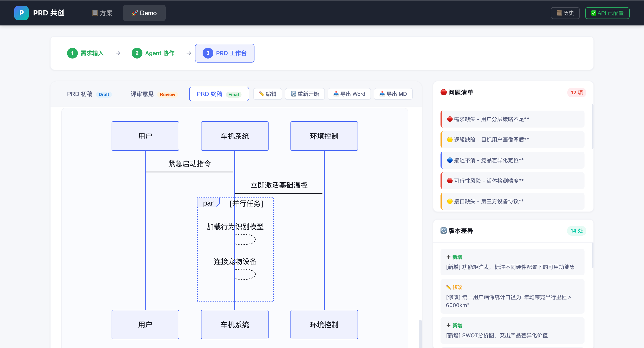The width and height of the screenshot is (644, 348).
Task: Open the 历史 history button
Action: [565, 13]
